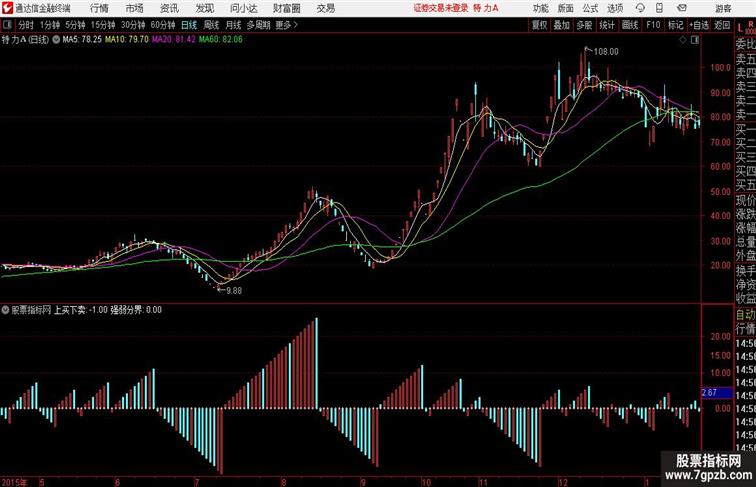The height and width of the screenshot is (487, 756).
Task: Open the indicator settings icon beside 特力A(日线)
Action: click(x=56, y=40)
